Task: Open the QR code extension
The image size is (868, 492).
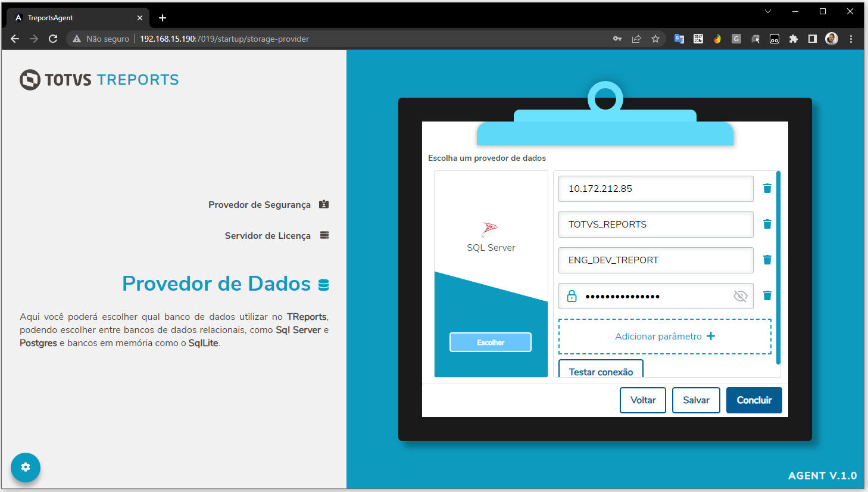Action: coord(698,39)
